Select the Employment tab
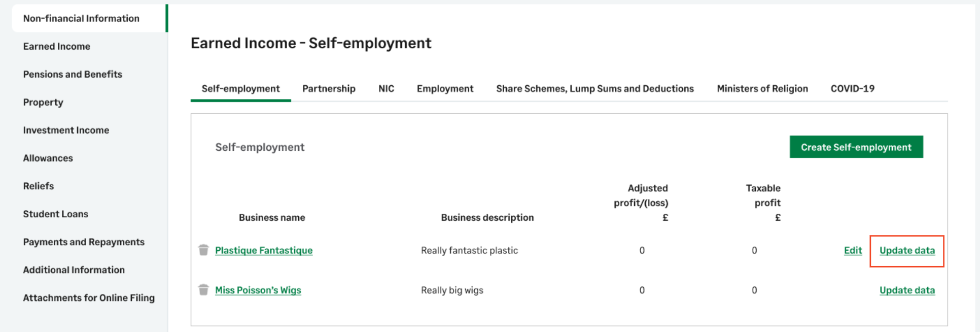Screen dimensions: 980x332 point(445,89)
